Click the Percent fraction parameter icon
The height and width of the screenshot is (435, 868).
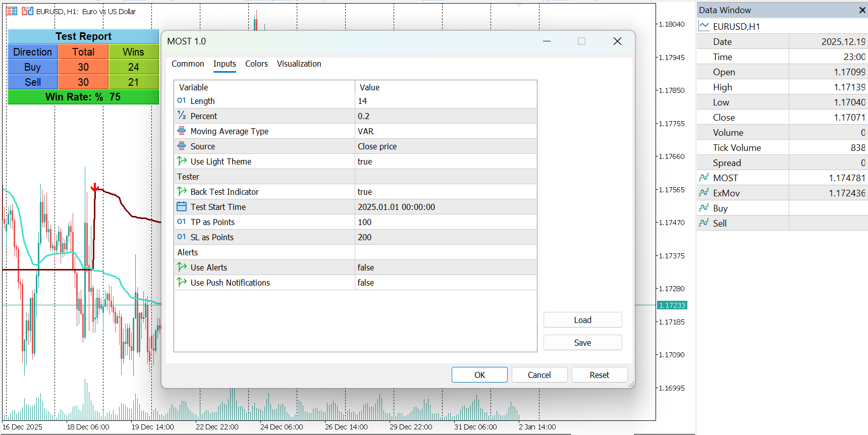point(182,116)
